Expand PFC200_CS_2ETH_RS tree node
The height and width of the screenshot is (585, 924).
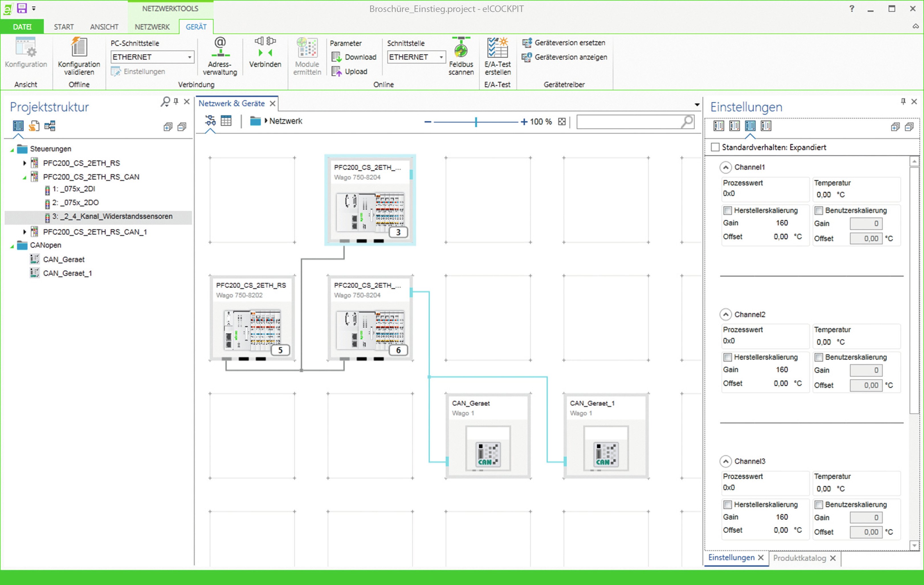(x=25, y=163)
